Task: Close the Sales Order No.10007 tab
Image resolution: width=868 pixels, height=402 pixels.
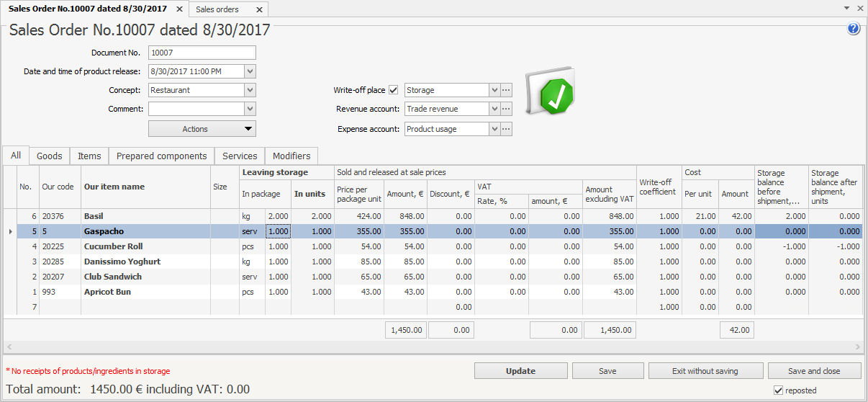Action: (179, 9)
